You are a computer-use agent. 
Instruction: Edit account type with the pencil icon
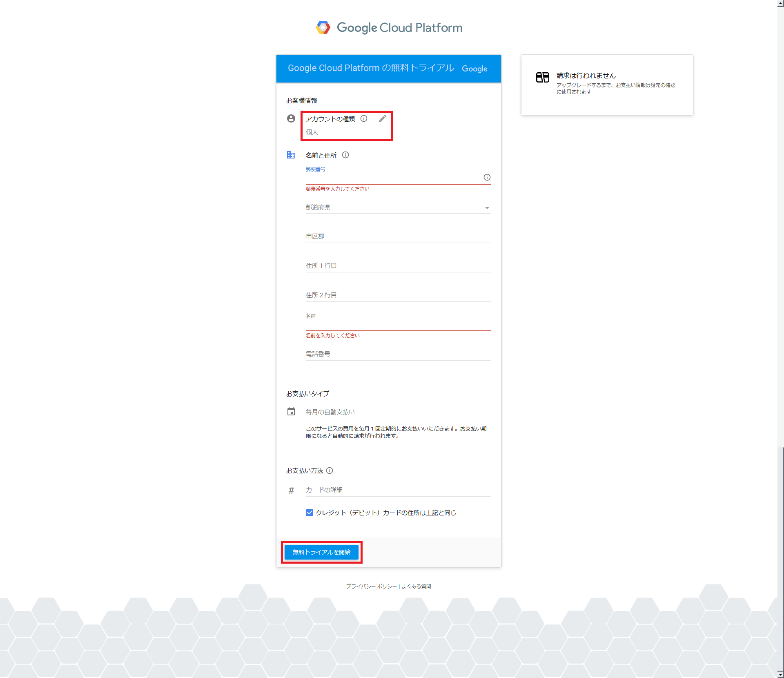(382, 118)
